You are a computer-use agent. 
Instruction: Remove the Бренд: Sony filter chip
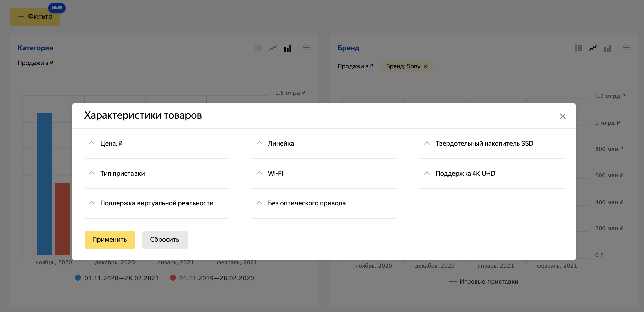(x=426, y=66)
